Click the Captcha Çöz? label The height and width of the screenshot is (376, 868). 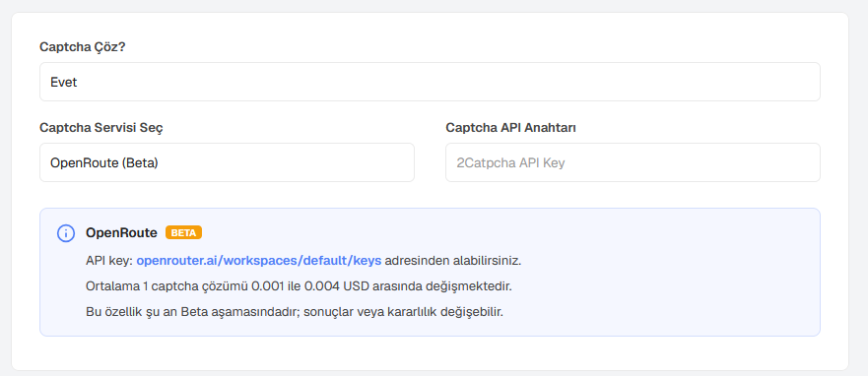click(x=83, y=47)
